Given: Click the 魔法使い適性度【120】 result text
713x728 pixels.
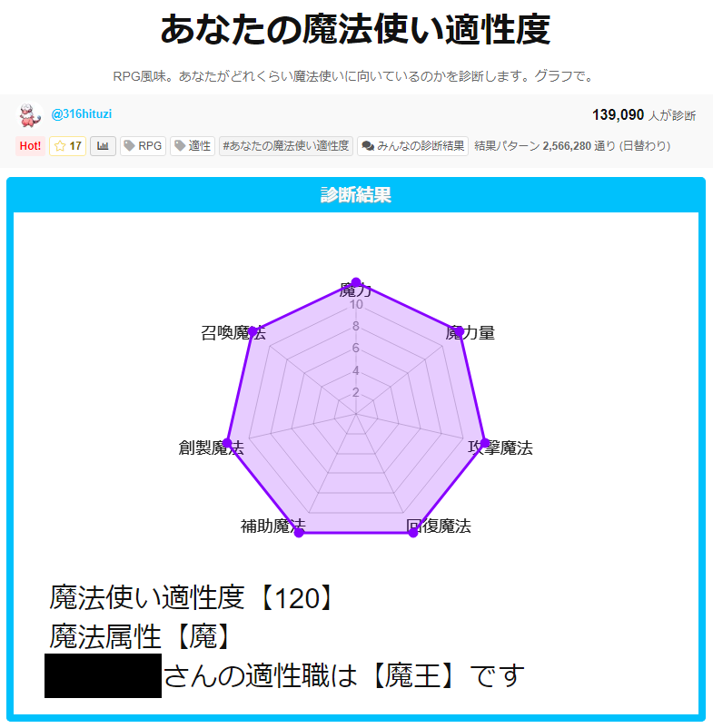Looking at the screenshot, I should [193, 597].
